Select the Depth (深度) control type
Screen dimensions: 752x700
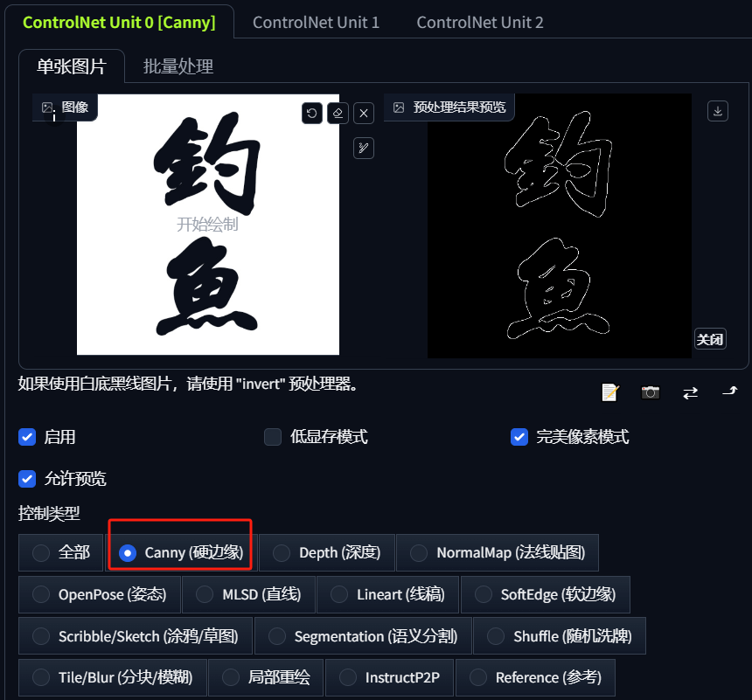[x=327, y=552]
